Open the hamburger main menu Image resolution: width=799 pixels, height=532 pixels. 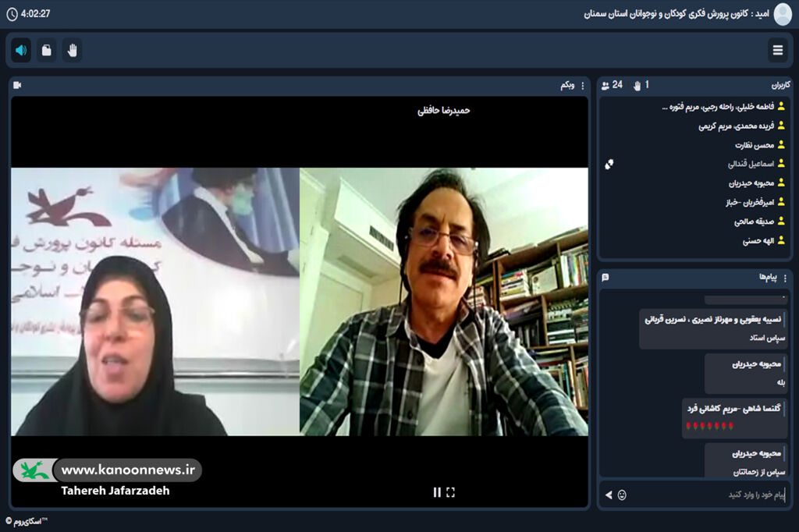(x=777, y=51)
